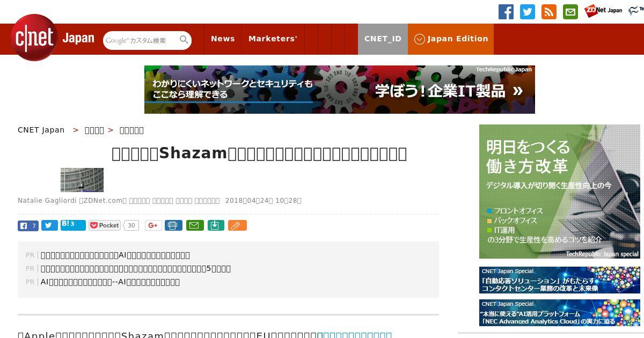Open the article thumbnail image
Viewport: 644px width, 338px height.
(82, 180)
